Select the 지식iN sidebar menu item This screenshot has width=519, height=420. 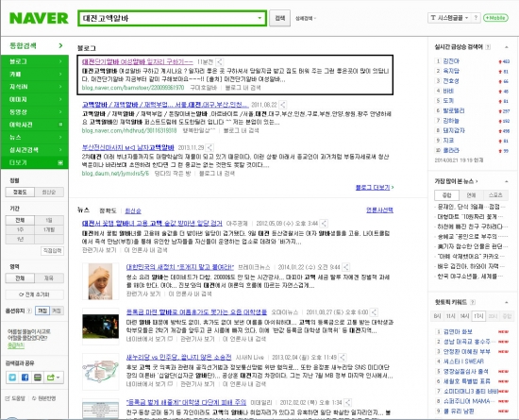[35, 87]
